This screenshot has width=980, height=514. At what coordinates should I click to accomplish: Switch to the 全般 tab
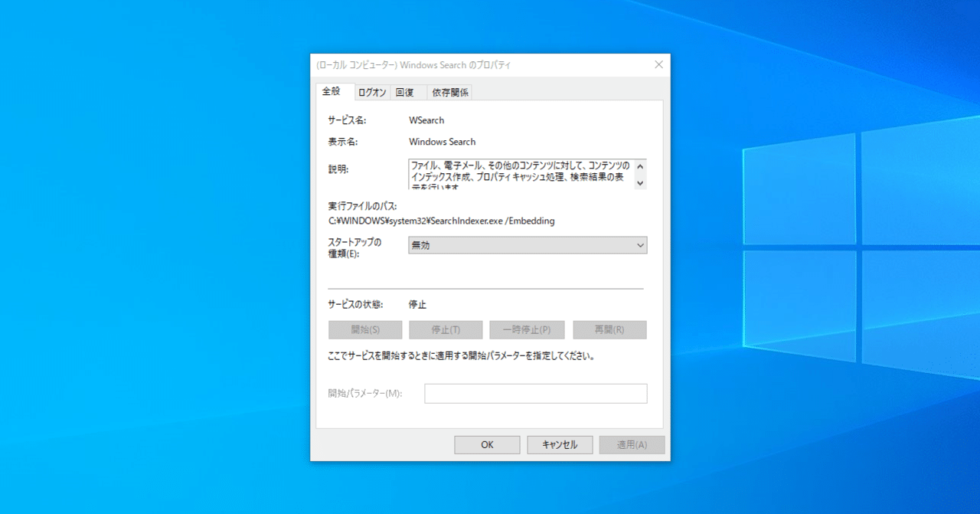tap(335, 91)
